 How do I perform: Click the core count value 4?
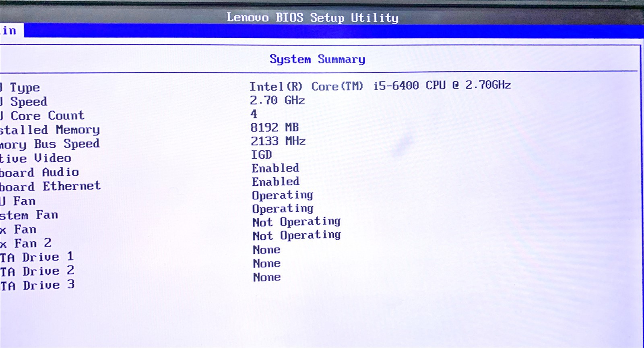pyautogui.click(x=254, y=114)
